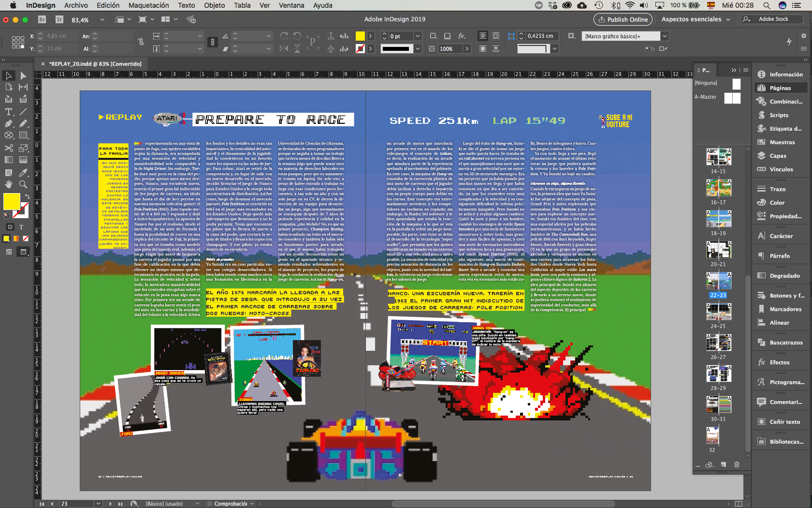Image resolution: width=812 pixels, height=508 pixels.
Task: Select the Note tool
Action: click(8, 172)
